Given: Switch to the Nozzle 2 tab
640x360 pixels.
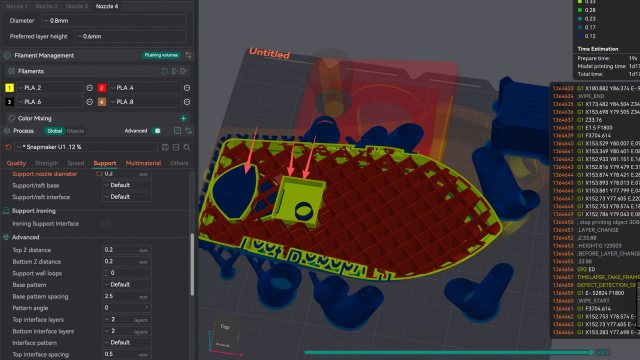Looking at the screenshot, I should click(47, 6).
